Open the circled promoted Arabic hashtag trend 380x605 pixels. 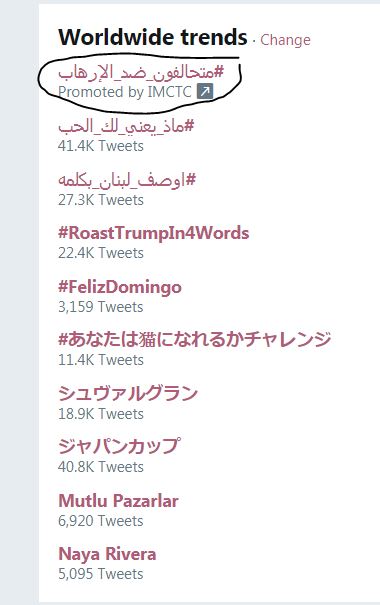(141, 73)
